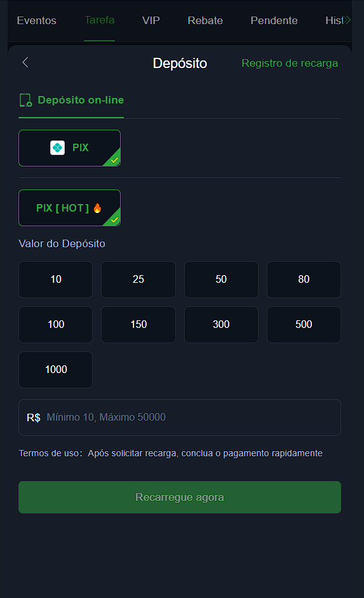364x598 pixels.
Task: Choose the 10 deposit amount
Action: pyautogui.click(x=56, y=280)
